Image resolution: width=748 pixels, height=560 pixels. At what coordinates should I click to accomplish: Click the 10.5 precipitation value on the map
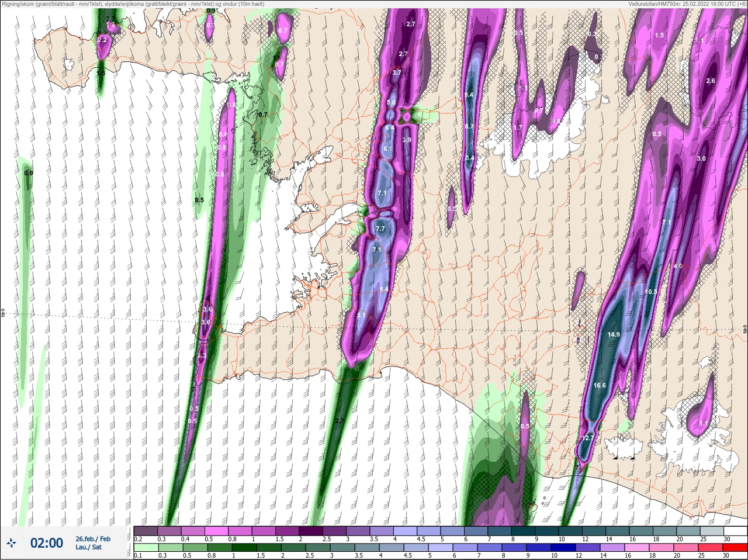[x=651, y=292]
